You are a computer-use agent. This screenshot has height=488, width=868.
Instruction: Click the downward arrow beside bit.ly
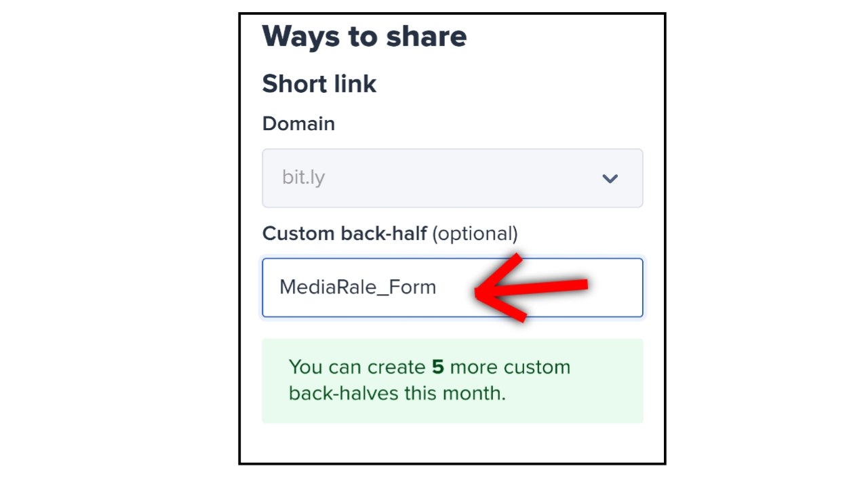tap(610, 178)
